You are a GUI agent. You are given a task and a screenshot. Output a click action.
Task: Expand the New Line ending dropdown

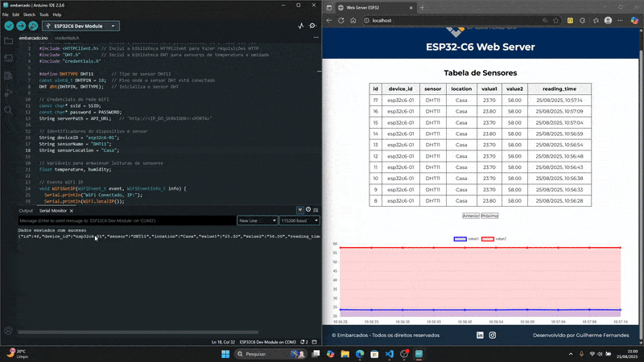256,220
